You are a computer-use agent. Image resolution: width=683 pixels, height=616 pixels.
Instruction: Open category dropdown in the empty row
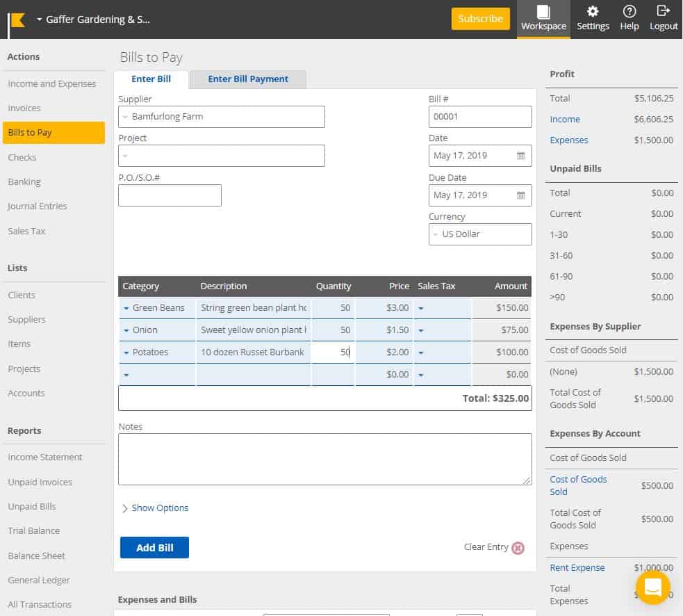[x=126, y=375]
